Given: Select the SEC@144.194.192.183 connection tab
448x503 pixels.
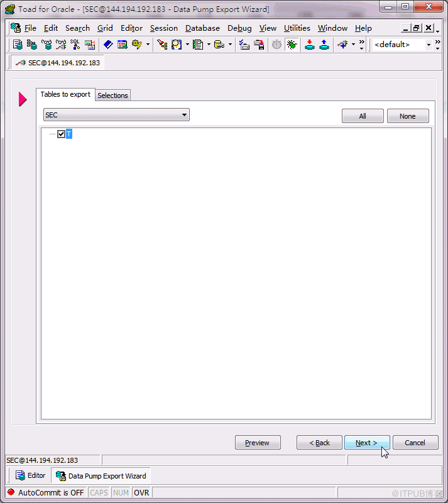Looking at the screenshot, I should [58, 63].
